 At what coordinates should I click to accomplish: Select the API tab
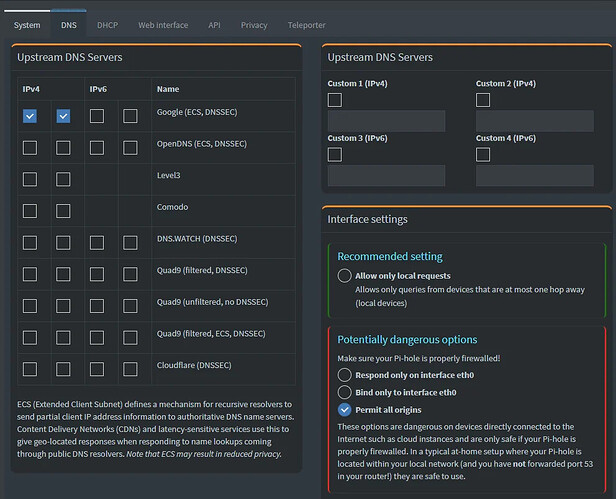point(214,25)
